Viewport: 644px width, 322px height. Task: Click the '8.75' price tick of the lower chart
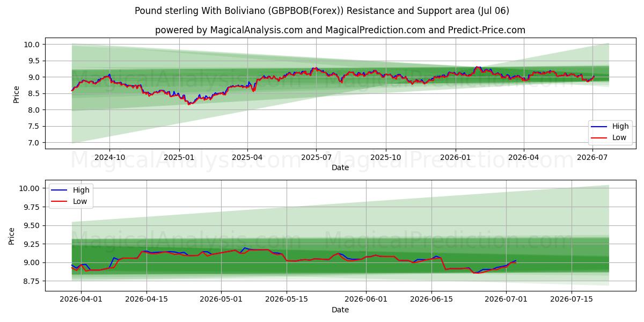33,281
